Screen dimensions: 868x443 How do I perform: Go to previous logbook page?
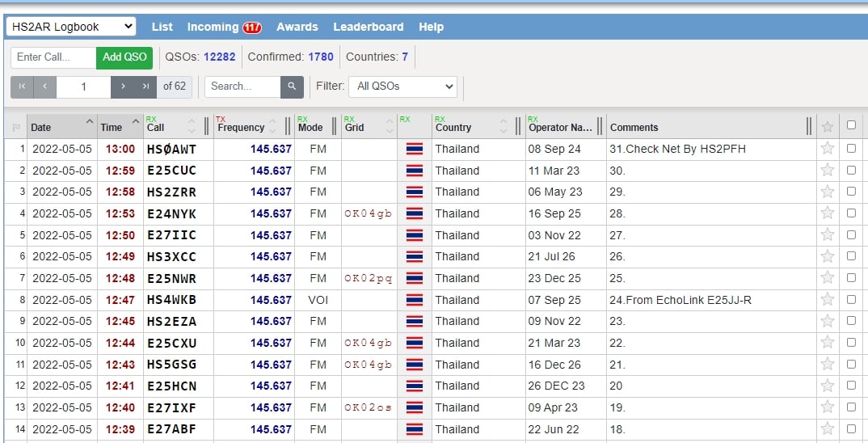tap(44, 86)
